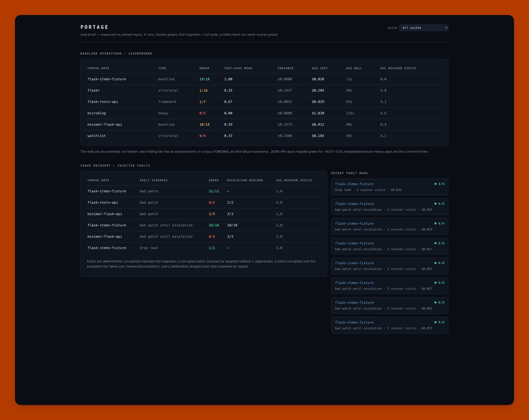This screenshot has width=529, height=420.
Task: Open the drop task $0.035 fault run card
Action: 390,187
